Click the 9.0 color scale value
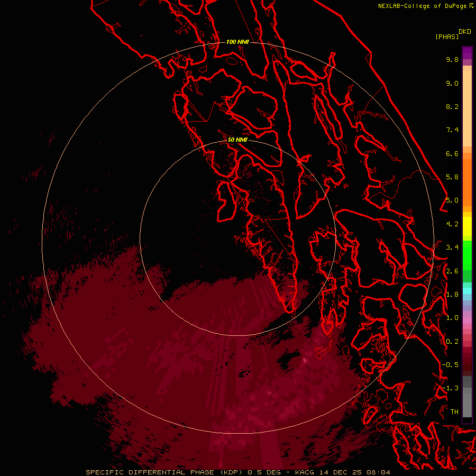The width and height of the screenshot is (476, 476). [x=452, y=83]
